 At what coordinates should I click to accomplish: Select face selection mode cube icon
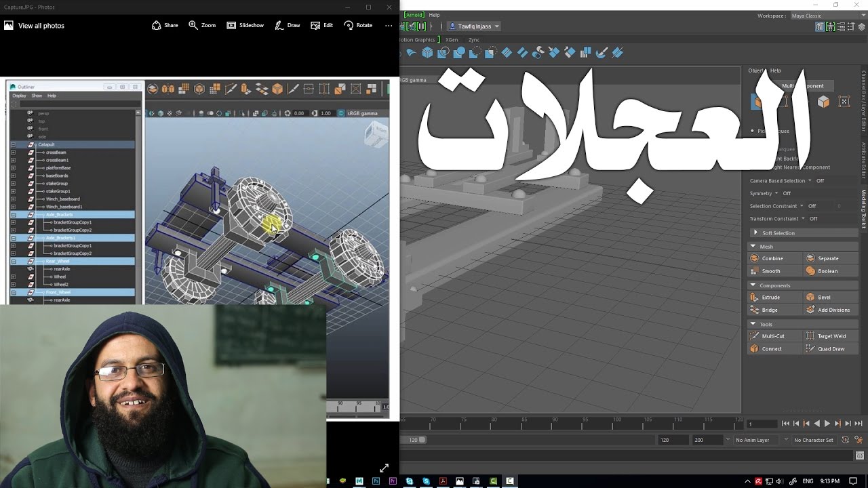tap(823, 102)
